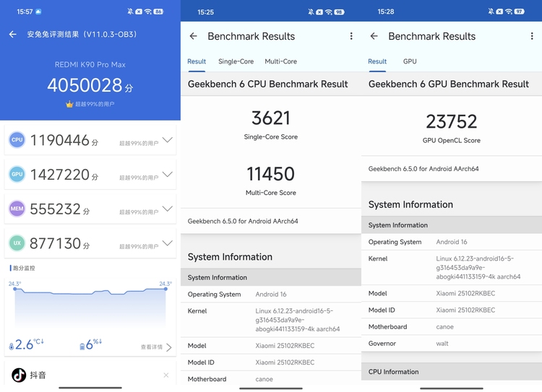Screen dimensions: 542x392
Task: Tap the Douyin app logo
Action: [x=19, y=375]
